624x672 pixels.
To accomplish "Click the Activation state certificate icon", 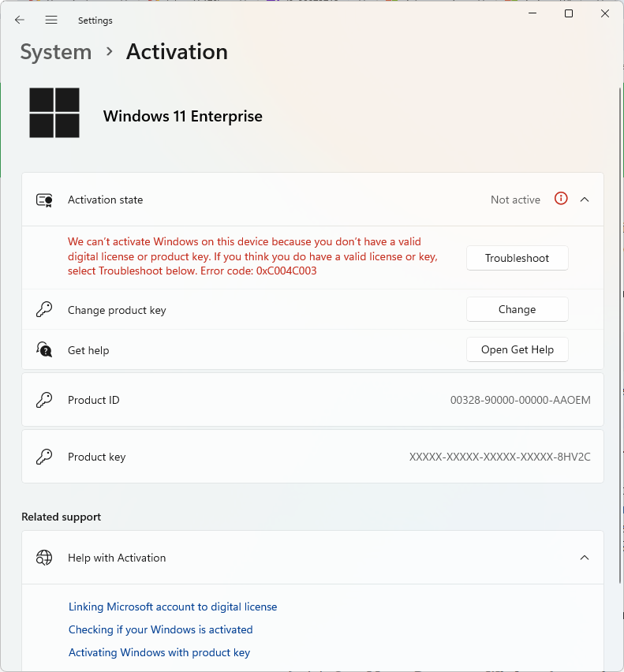I will [44, 200].
